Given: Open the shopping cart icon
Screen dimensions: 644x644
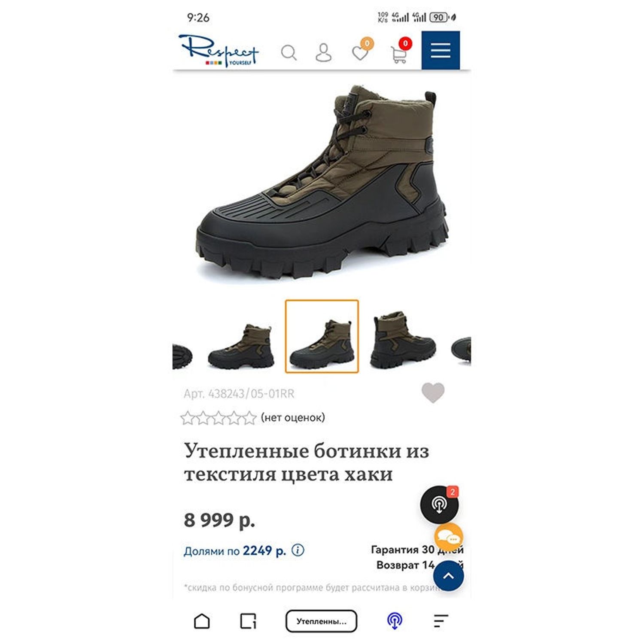Looking at the screenshot, I should (x=400, y=52).
